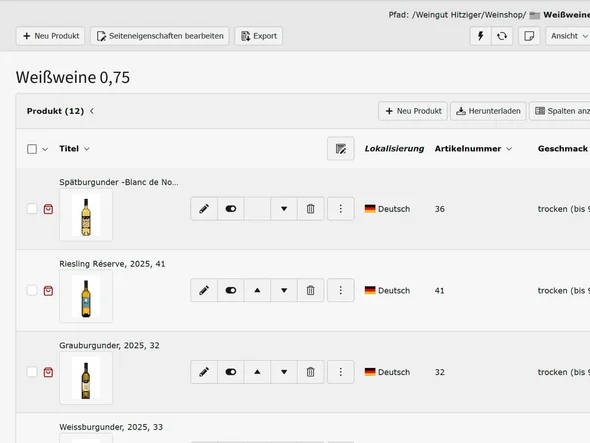Click the title Grauburgunder, 2025, 32

click(x=109, y=346)
